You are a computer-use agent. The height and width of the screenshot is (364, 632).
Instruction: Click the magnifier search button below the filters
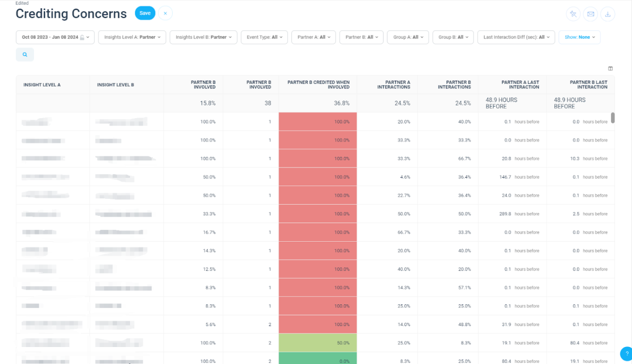(x=25, y=54)
